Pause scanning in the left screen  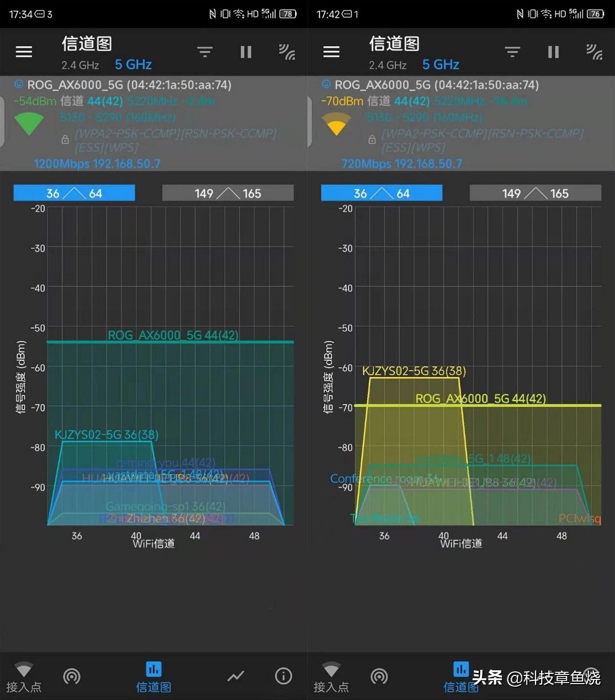(x=246, y=52)
